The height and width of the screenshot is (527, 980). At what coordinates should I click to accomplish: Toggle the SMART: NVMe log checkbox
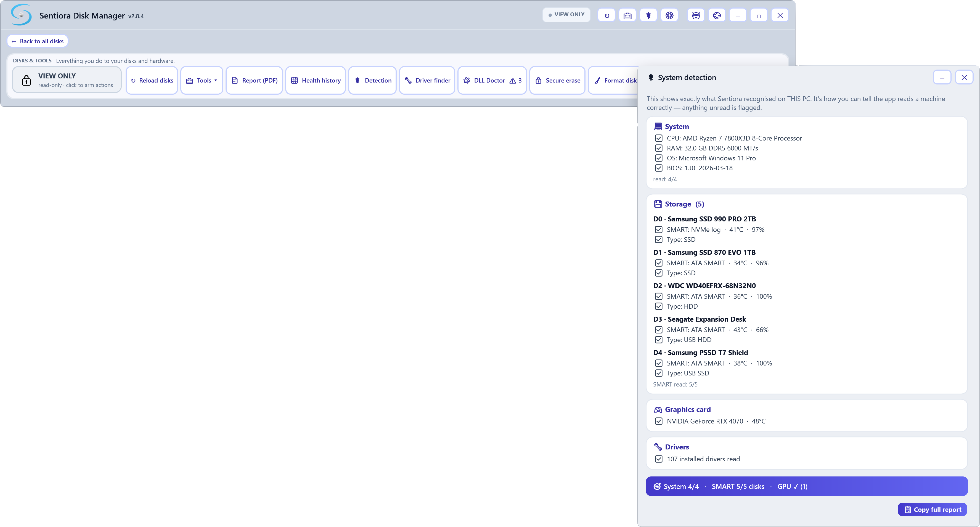pyautogui.click(x=659, y=229)
